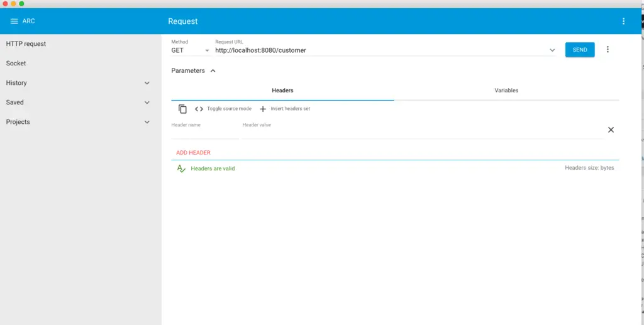Open the top bar three-dot menu
This screenshot has height=325, width=644.
pos(623,21)
